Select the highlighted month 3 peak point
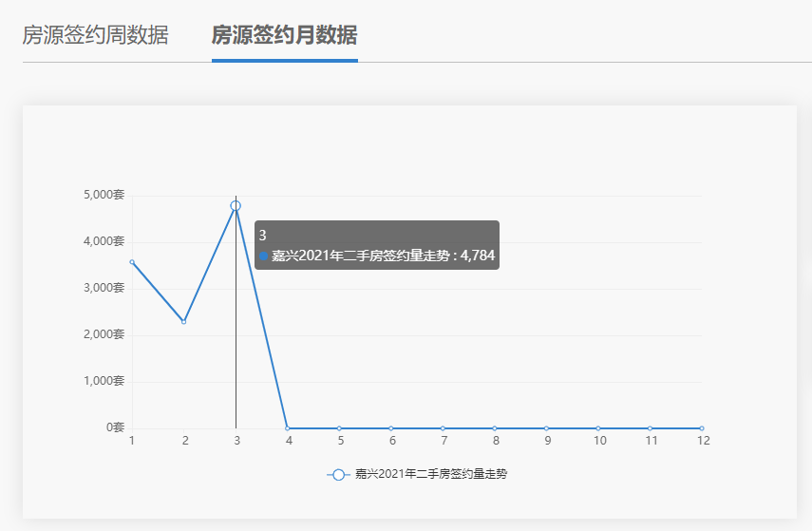Screen dimensions: 812x531 236,206
